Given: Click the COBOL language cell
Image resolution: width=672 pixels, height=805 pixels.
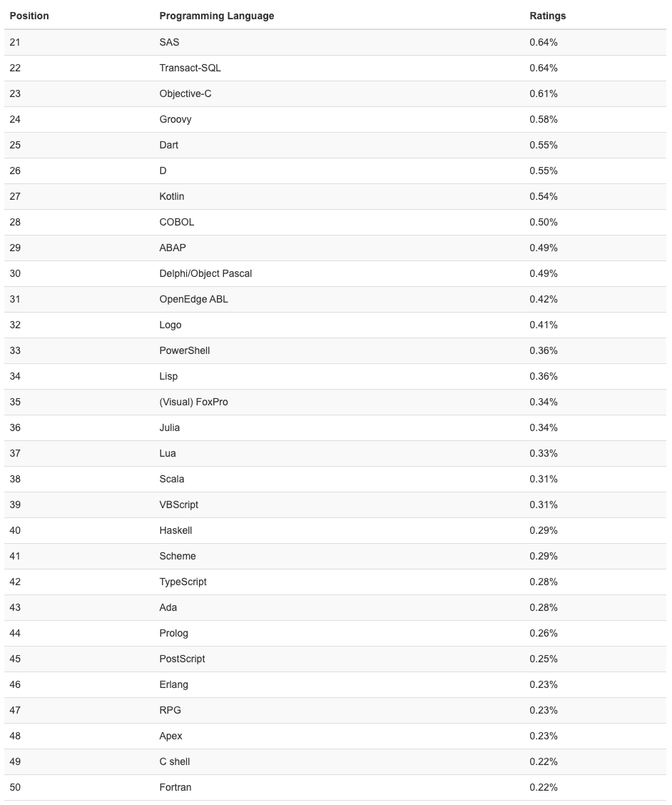Looking at the screenshot, I should pos(176,222).
